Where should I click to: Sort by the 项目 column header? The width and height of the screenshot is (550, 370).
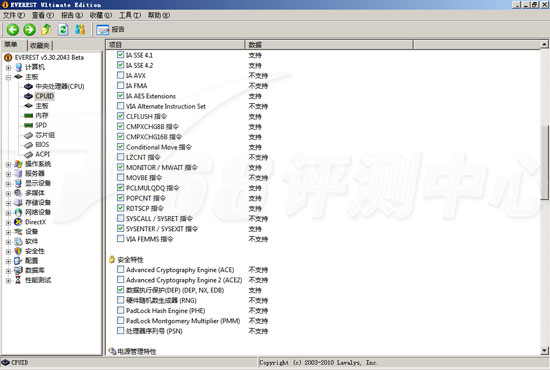175,45
